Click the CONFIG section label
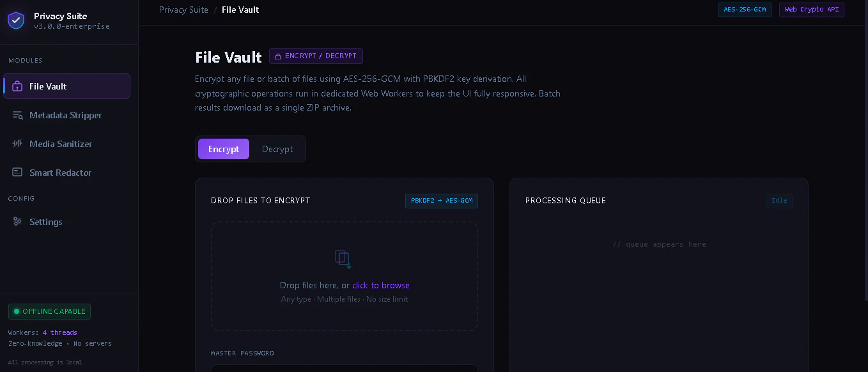868x372 pixels. click(21, 199)
